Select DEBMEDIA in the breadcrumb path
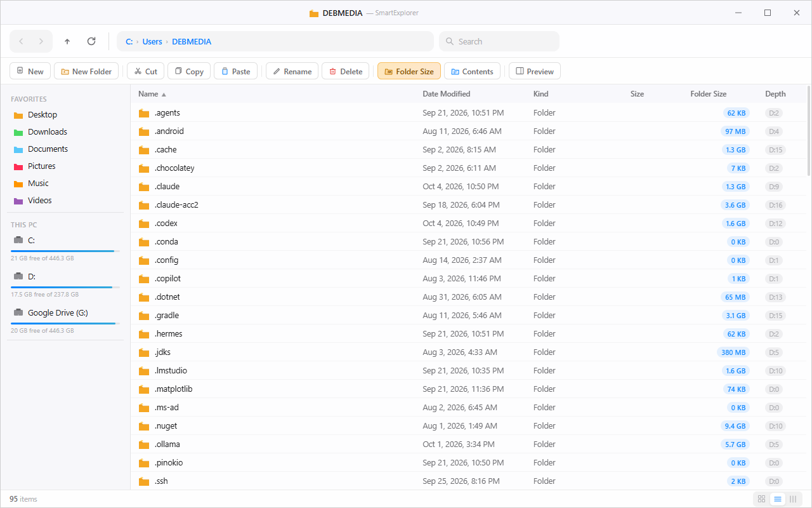The width and height of the screenshot is (812, 508). click(192, 41)
